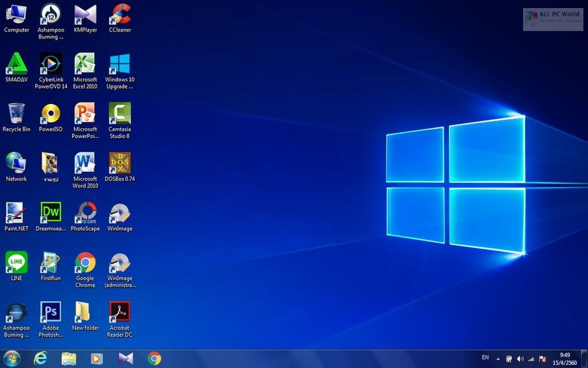Select the Adobe Photoshop shortcut
The image size is (588, 368).
(51, 312)
